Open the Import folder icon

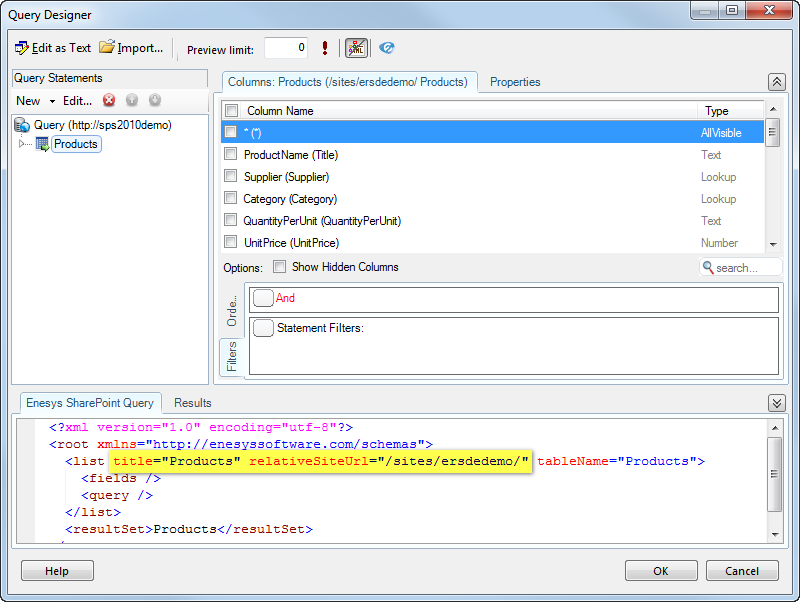click(107, 48)
